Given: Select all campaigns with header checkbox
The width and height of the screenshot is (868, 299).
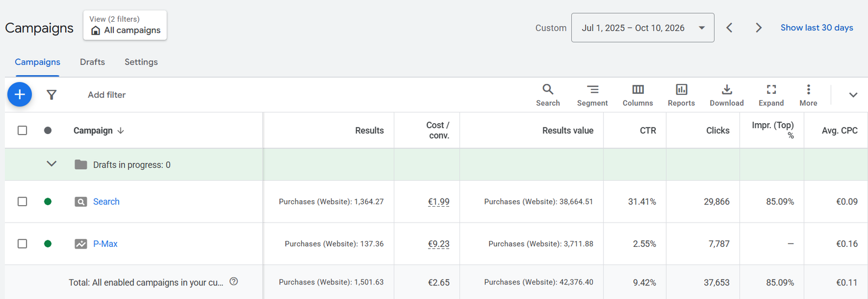Looking at the screenshot, I should (x=22, y=130).
